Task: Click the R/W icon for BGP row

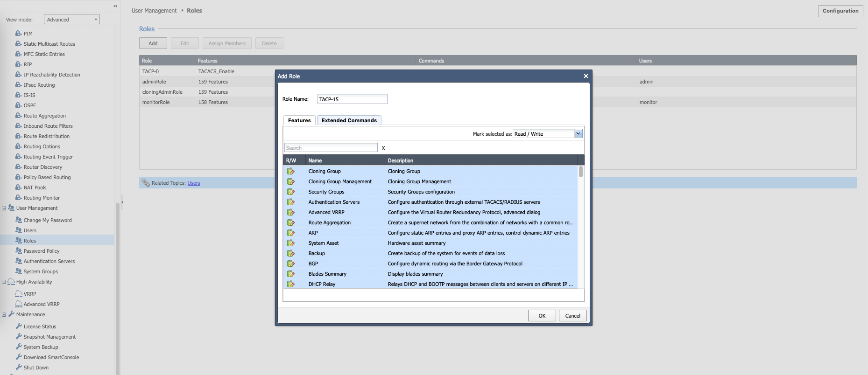Action: pyautogui.click(x=290, y=264)
